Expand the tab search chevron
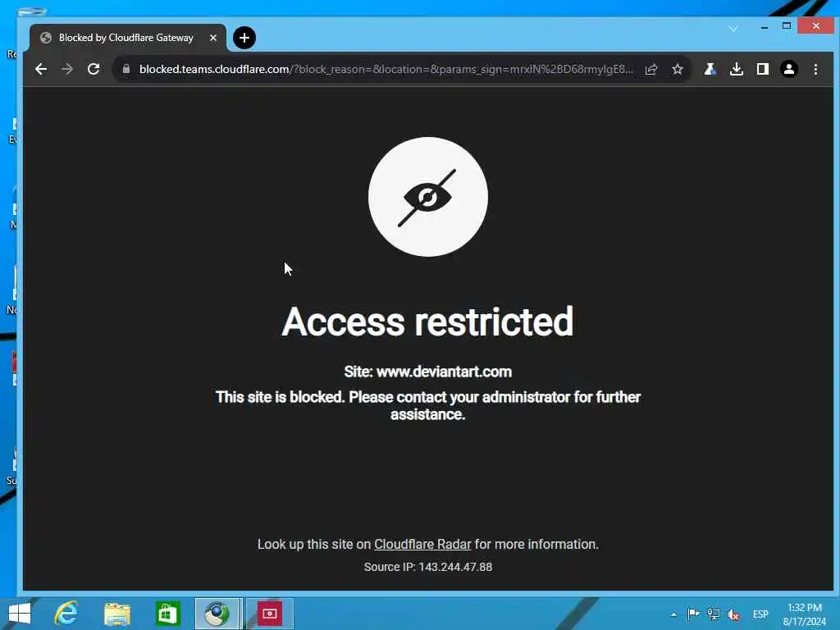Image resolution: width=840 pixels, height=630 pixels. [733, 29]
